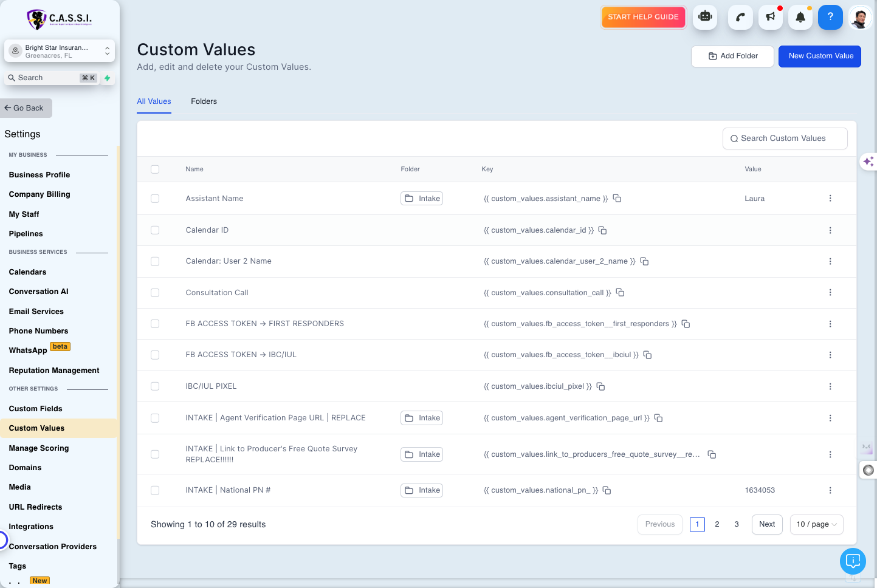Select the All Values tab
Viewport: 877px width, 588px height.
tap(154, 101)
